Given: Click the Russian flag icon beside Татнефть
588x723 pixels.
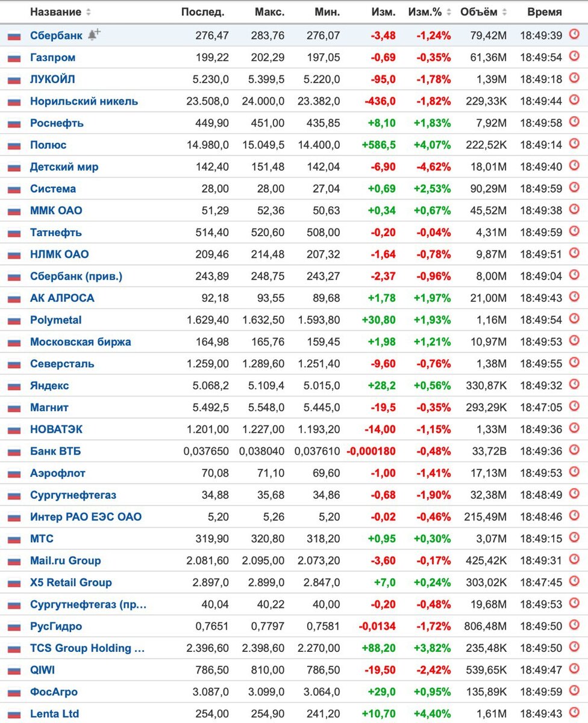Looking at the screenshot, I should click(x=14, y=233).
